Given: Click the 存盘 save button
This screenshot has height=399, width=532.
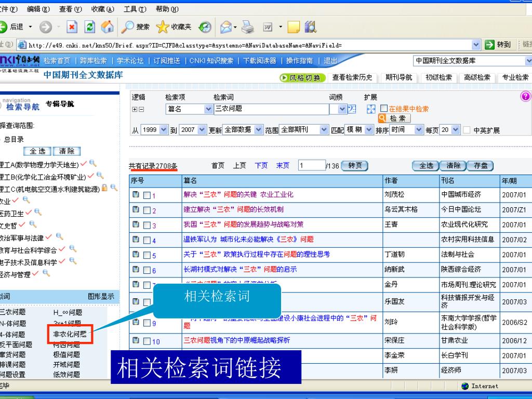Looking at the screenshot, I should click(x=480, y=166).
